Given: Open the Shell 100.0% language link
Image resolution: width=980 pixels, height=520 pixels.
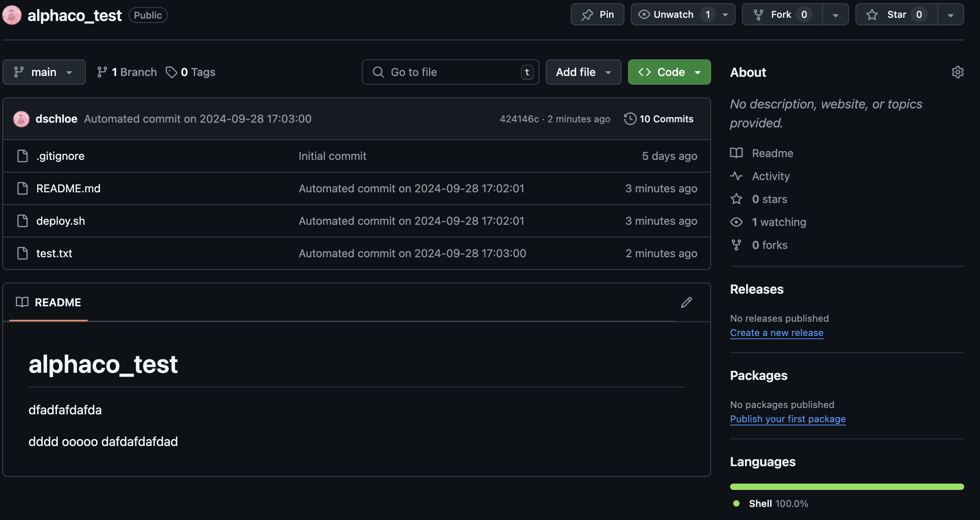Looking at the screenshot, I should point(770,503).
